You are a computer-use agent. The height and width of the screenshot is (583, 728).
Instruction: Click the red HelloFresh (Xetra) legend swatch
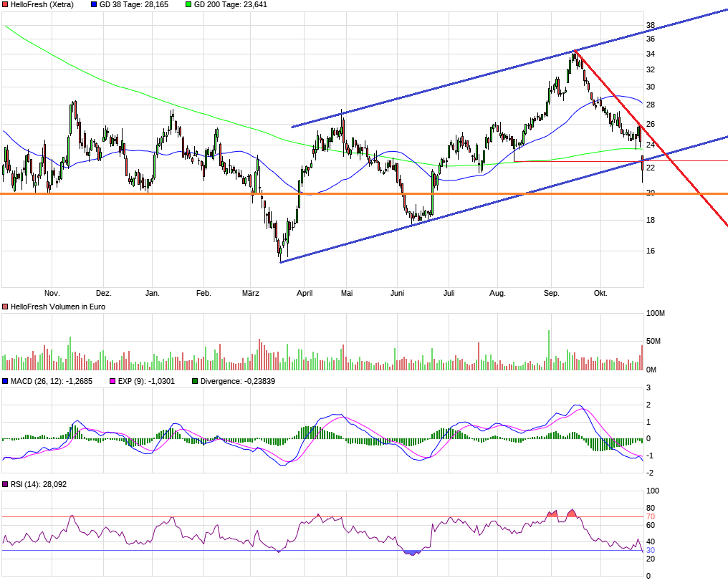5,4
